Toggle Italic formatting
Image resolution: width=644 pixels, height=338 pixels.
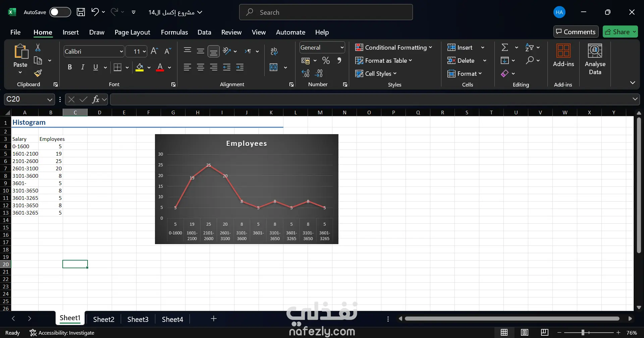pyautogui.click(x=83, y=67)
